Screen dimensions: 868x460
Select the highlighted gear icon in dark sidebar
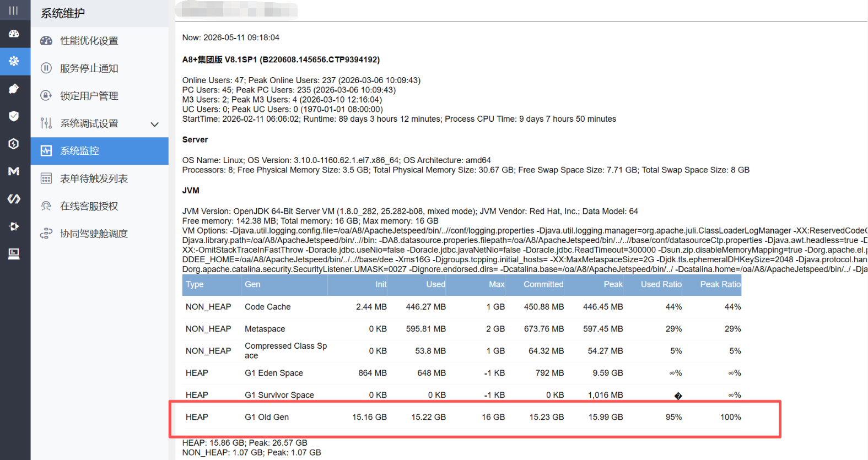14,61
